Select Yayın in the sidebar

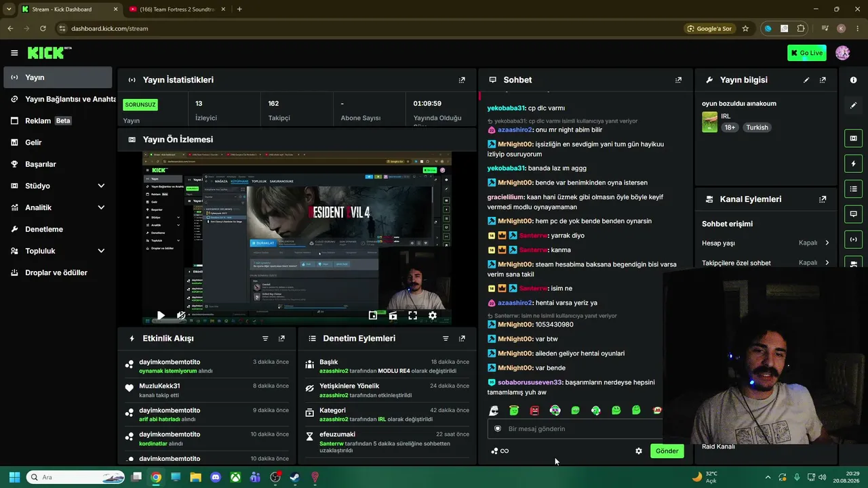point(58,77)
